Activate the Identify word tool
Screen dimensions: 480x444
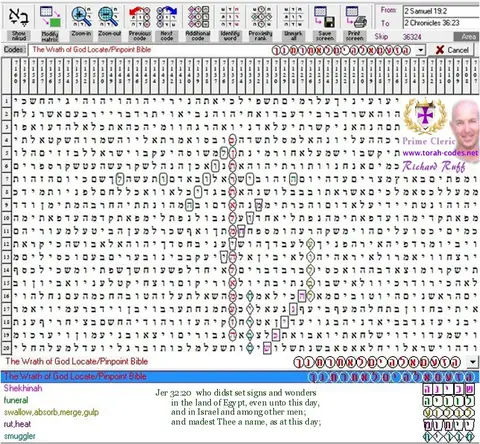click(x=230, y=17)
